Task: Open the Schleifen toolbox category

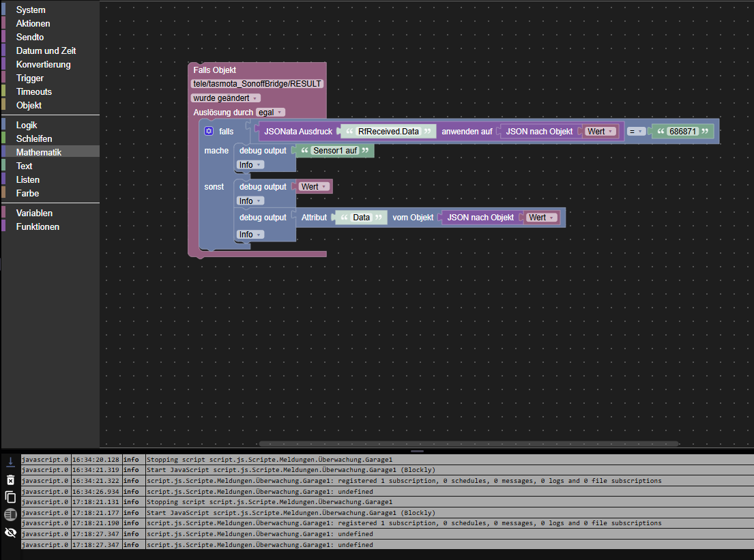Action: point(50,139)
